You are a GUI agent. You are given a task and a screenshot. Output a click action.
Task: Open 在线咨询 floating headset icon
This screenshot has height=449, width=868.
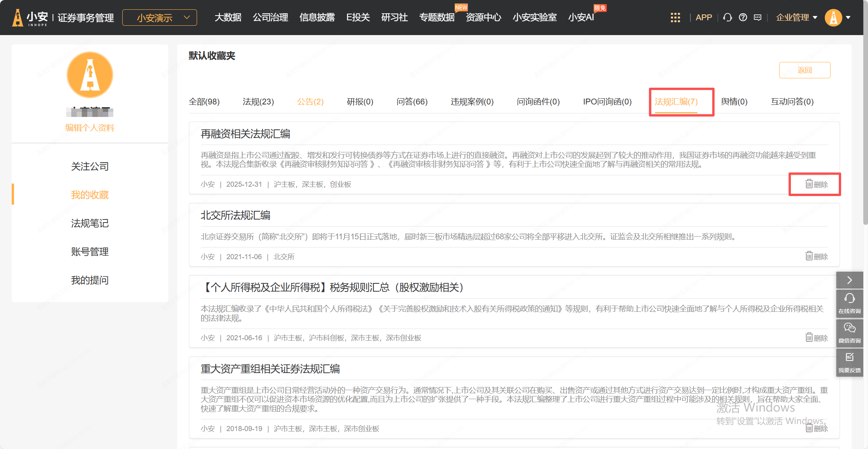(850, 303)
